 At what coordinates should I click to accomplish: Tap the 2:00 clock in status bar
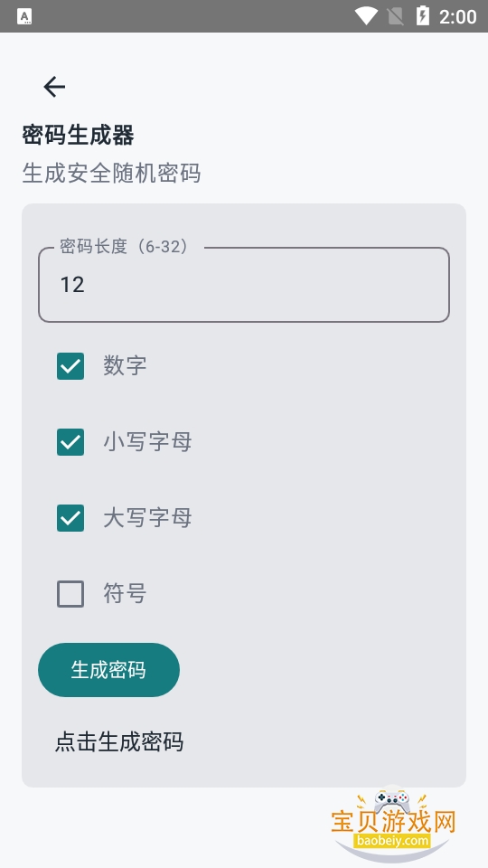pos(457,16)
